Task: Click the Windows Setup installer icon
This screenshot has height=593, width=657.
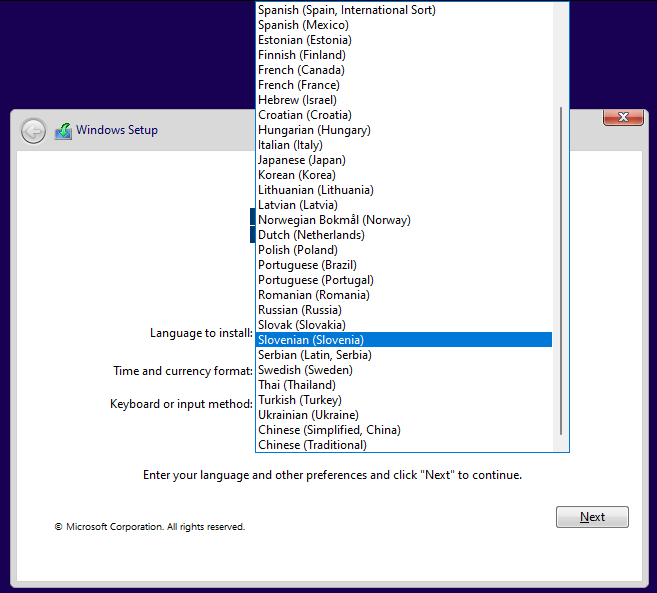Action: 63,131
